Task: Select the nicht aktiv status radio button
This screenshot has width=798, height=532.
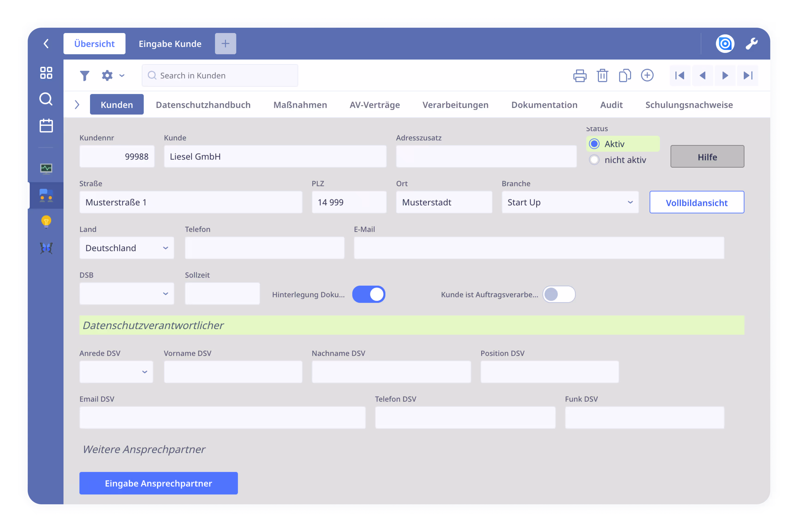Action: [594, 160]
